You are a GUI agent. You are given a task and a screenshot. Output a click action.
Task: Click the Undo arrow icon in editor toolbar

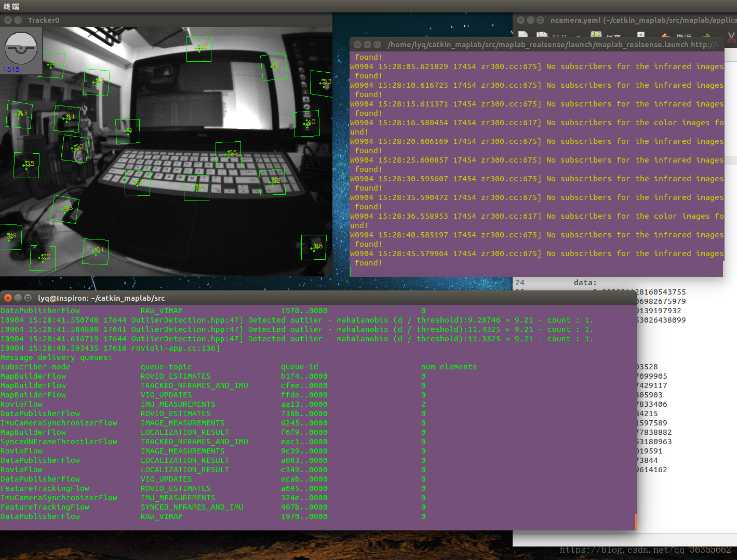pos(665,35)
